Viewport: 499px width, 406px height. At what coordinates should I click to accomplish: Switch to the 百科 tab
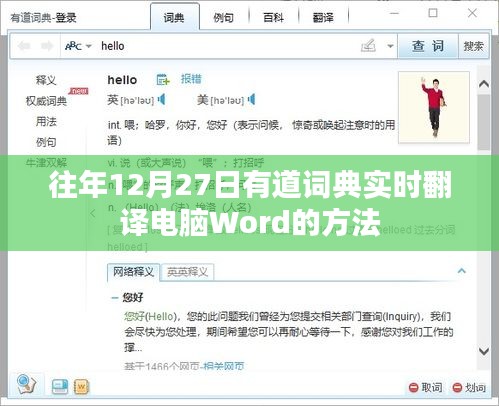273,17
